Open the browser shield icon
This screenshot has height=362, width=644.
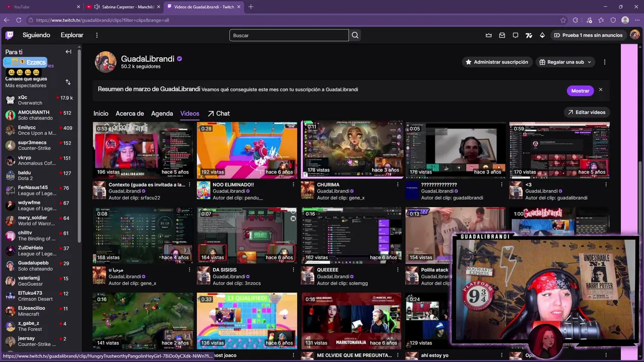point(613,20)
